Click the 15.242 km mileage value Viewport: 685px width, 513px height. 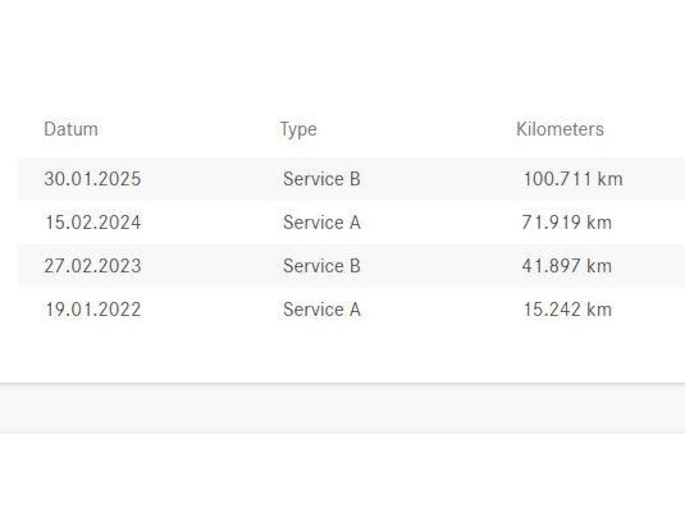pos(566,309)
